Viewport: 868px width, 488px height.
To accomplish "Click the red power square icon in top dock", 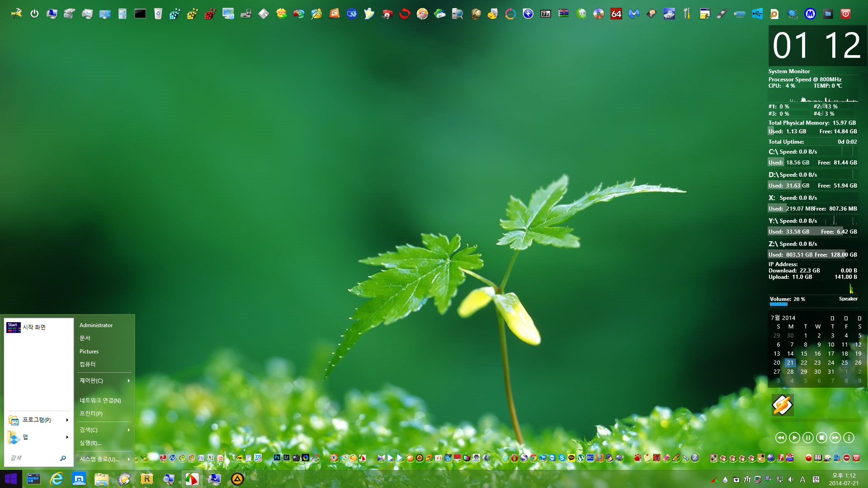I will click(845, 14).
